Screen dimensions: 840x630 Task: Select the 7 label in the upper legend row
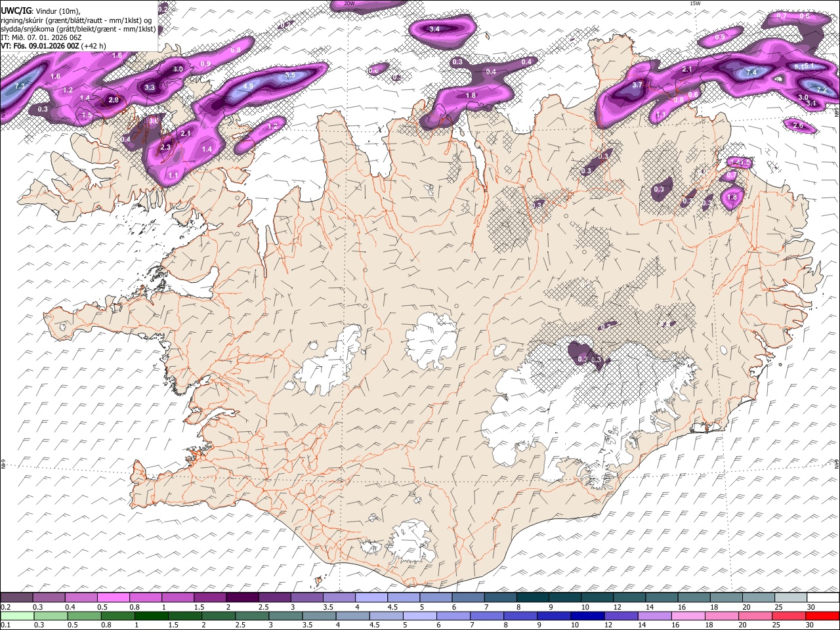[487, 607]
